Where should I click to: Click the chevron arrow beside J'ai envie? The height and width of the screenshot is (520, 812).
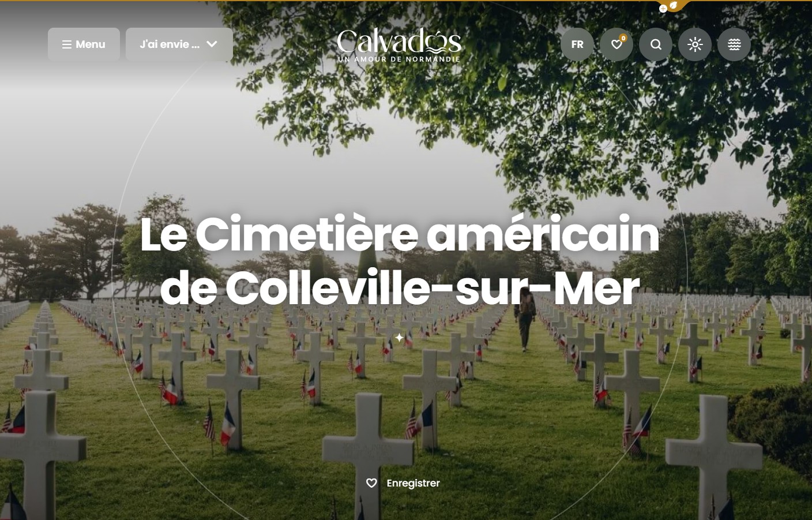(212, 44)
